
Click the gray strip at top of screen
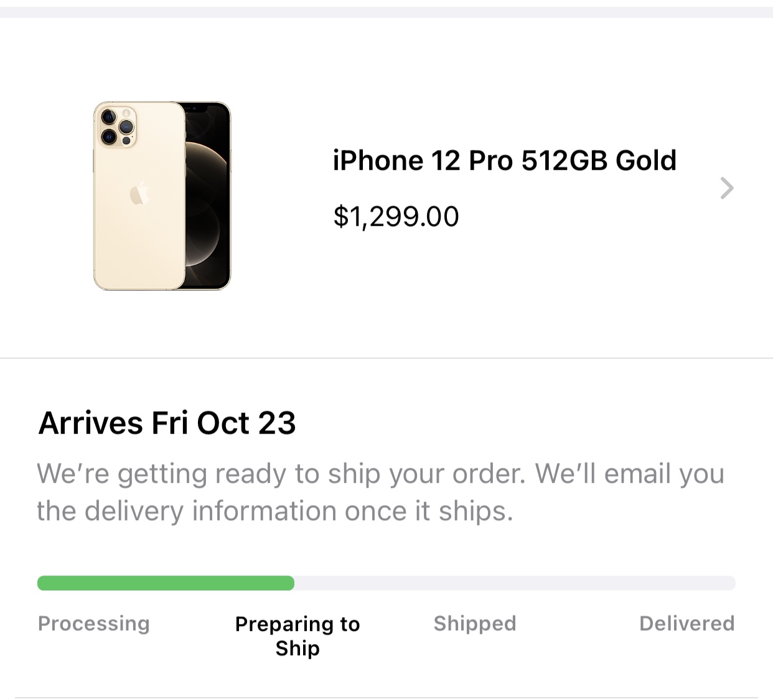[x=386, y=12]
